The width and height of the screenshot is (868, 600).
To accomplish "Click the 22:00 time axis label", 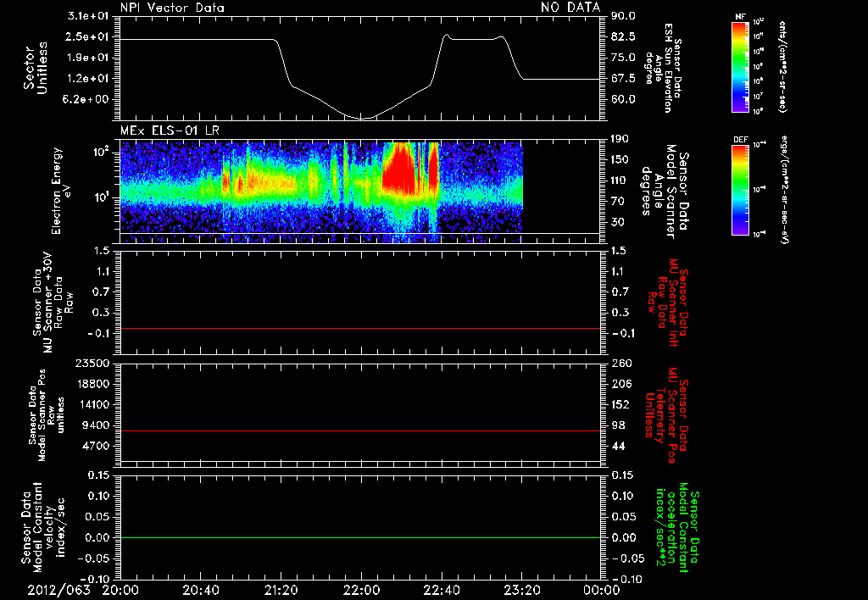I will coord(361,590).
